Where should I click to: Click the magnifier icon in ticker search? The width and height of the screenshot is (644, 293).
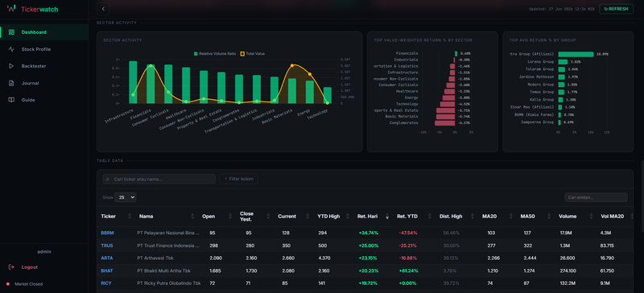pos(108,180)
